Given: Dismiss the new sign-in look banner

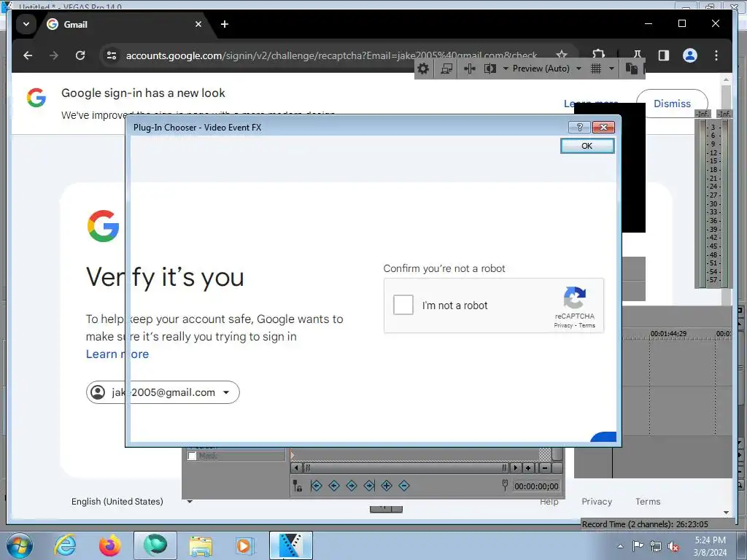Looking at the screenshot, I should coord(672,104).
